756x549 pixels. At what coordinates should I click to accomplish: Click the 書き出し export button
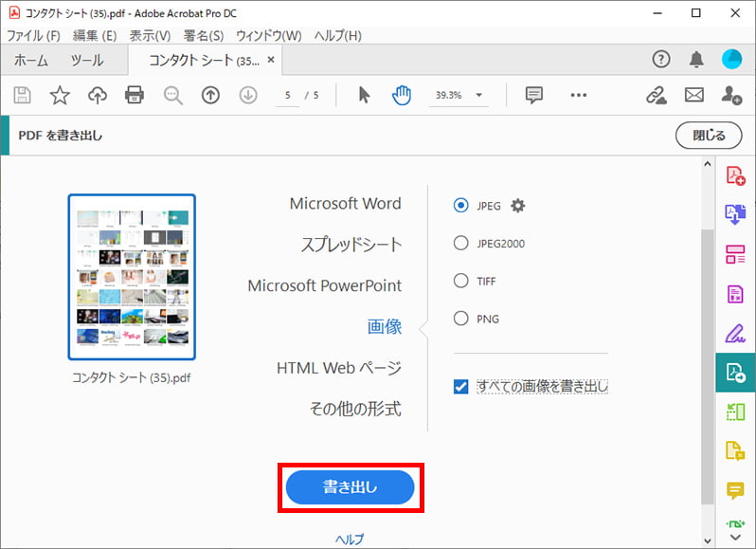click(351, 487)
